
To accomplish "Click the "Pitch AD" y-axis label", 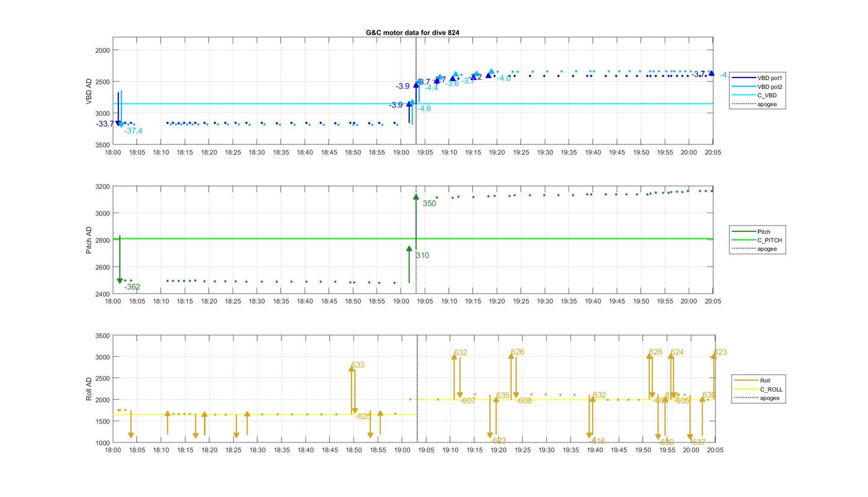I will pyautogui.click(x=89, y=240).
